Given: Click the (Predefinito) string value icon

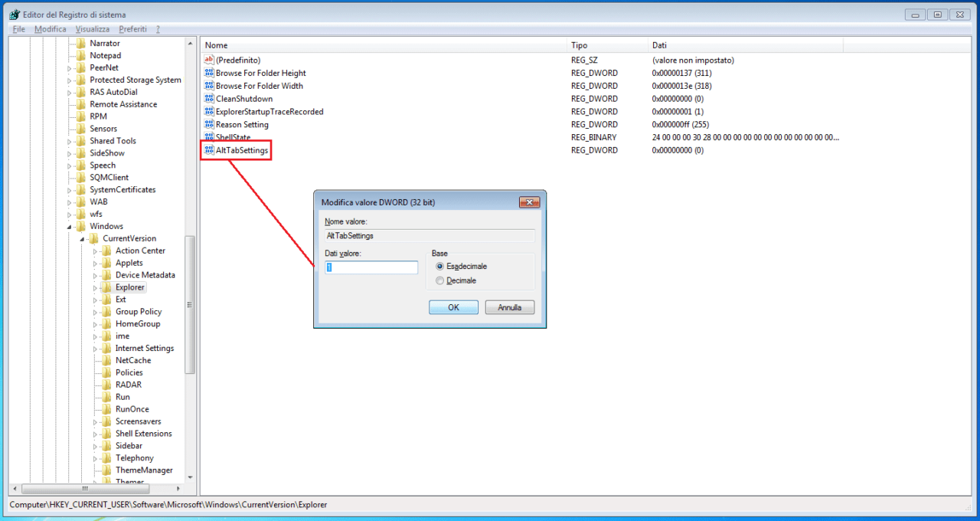Looking at the screenshot, I should [208, 60].
